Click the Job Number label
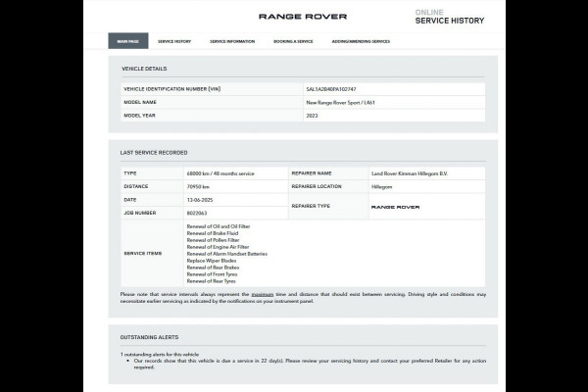The width and height of the screenshot is (588, 392). pos(140,213)
